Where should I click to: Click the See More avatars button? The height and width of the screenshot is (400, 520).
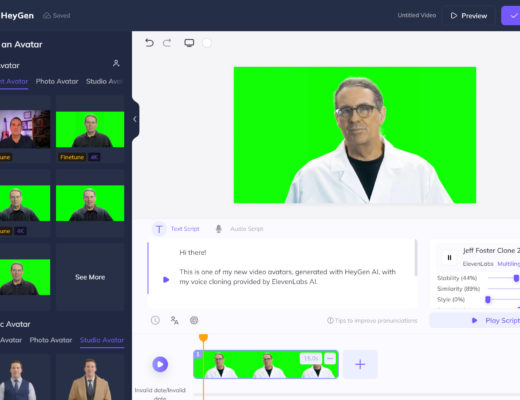point(90,277)
